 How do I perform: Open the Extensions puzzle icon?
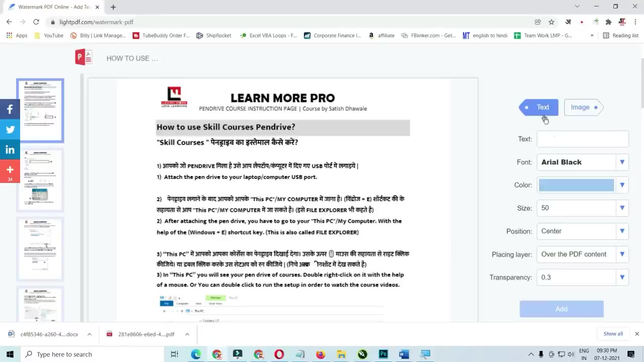coord(608,22)
